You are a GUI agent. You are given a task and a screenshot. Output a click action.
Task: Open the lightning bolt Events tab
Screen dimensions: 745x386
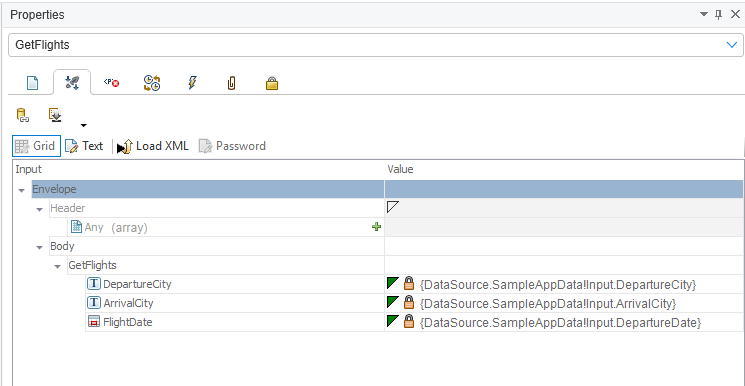[191, 83]
